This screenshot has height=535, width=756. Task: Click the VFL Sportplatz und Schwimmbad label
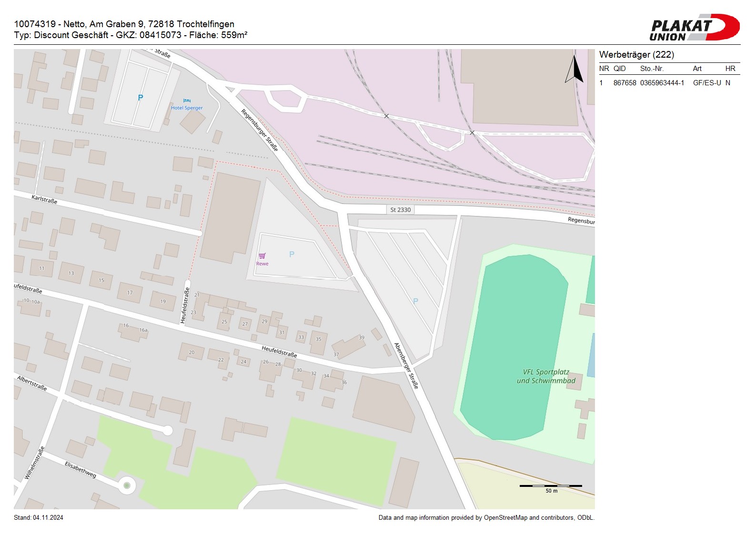coord(546,376)
